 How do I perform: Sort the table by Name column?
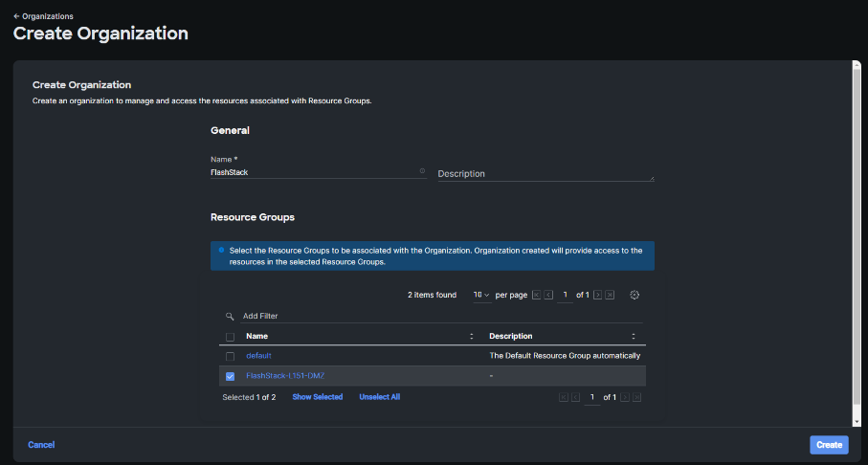point(471,337)
